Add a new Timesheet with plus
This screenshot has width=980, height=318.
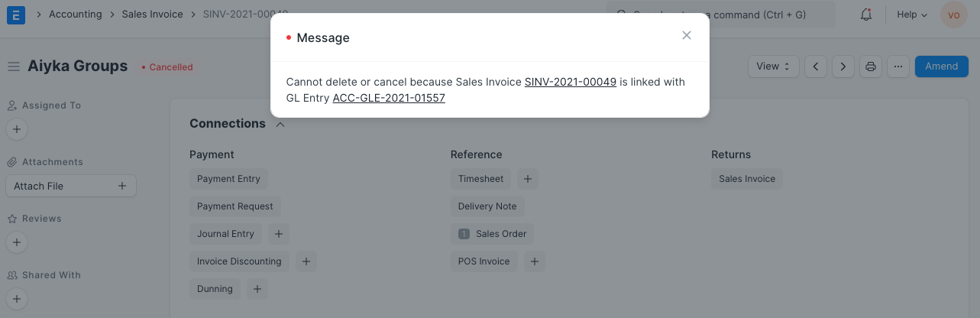[x=528, y=179]
